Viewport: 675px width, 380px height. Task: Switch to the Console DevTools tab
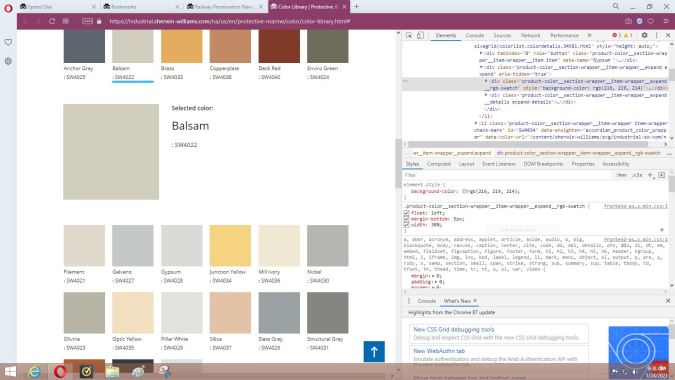point(475,35)
